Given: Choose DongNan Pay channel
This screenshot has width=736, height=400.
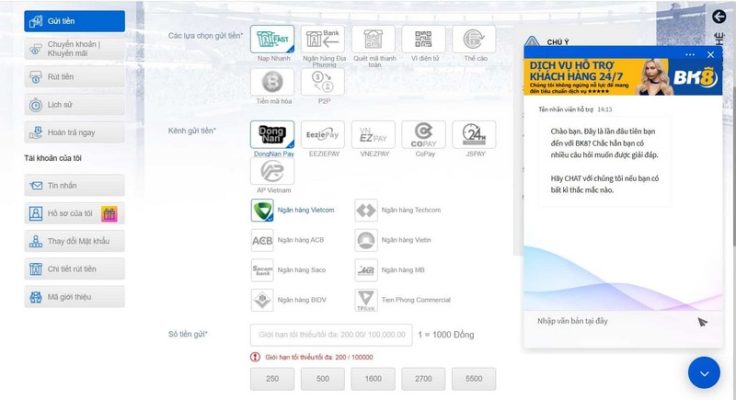Looking at the screenshot, I should (x=273, y=135).
